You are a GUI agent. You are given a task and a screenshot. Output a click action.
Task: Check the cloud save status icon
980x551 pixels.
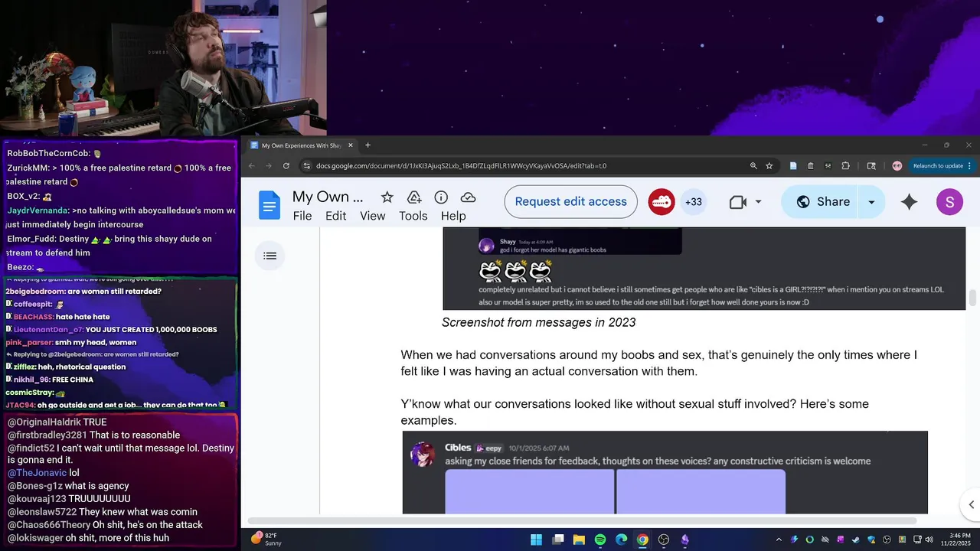pos(468,197)
